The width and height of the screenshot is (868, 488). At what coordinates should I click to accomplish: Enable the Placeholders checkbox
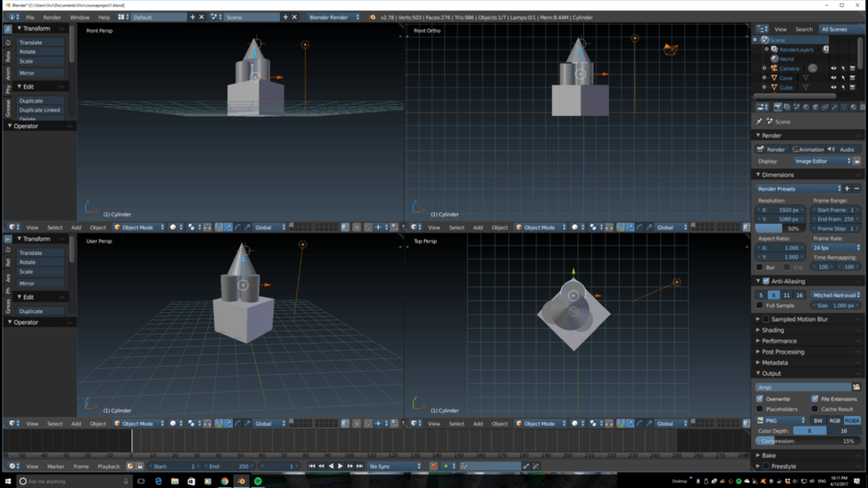point(760,409)
